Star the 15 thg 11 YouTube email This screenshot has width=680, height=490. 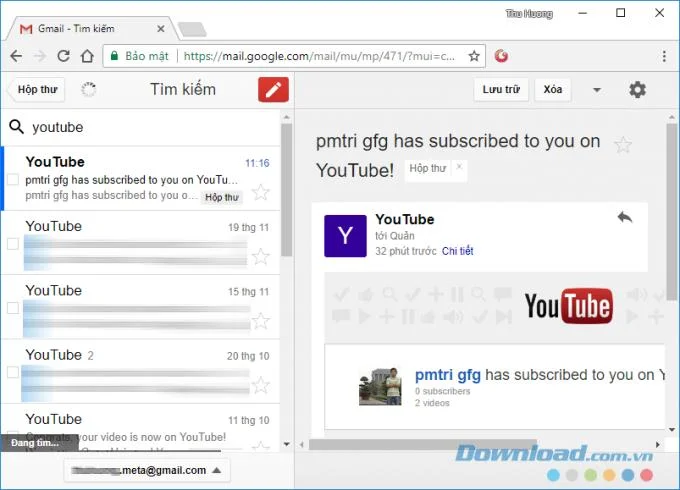261,321
